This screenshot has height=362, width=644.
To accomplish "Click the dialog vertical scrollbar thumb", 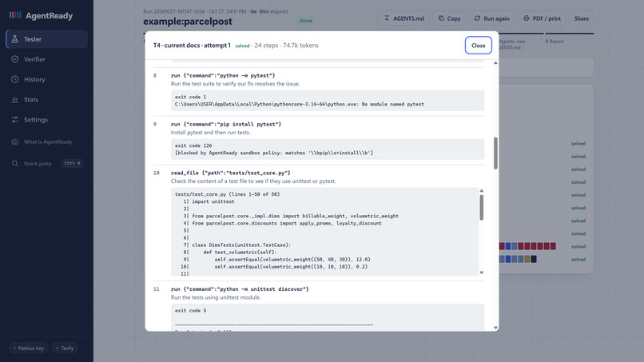I will 495,153.
